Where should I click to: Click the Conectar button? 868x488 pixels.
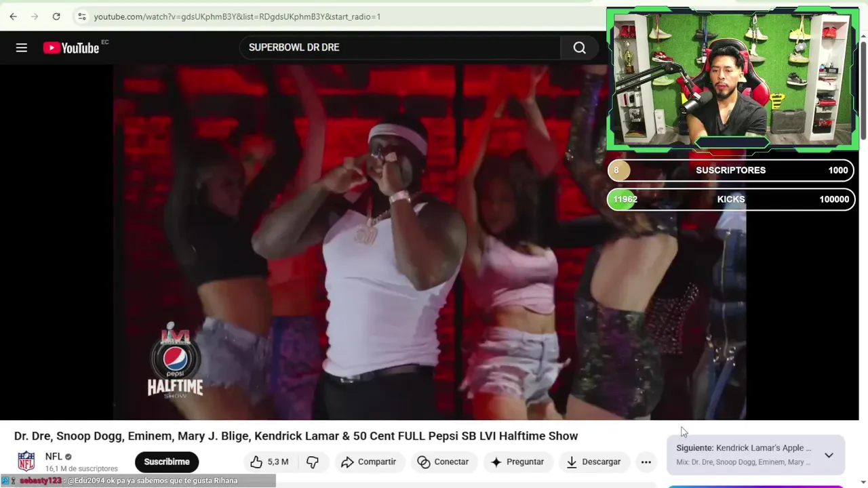coord(443,462)
